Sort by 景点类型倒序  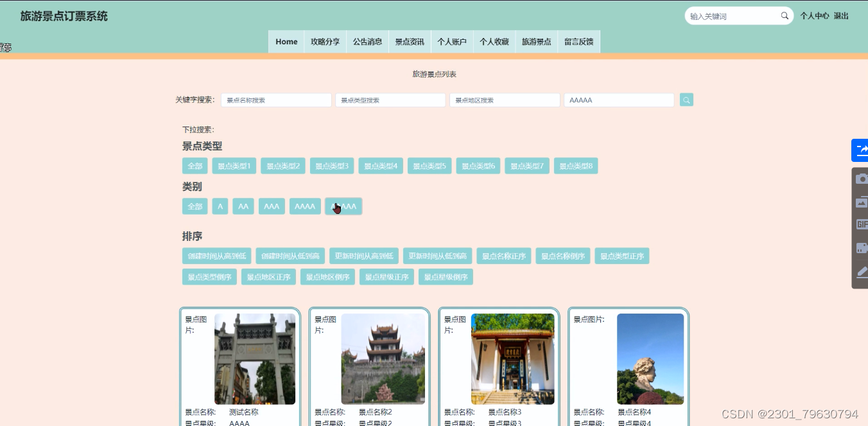click(x=210, y=277)
